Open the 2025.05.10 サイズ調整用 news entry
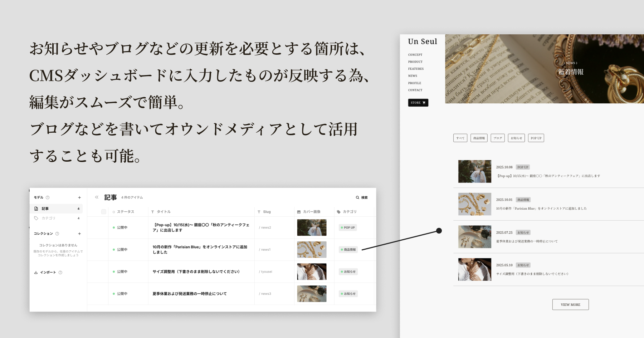 click(548, 270)
